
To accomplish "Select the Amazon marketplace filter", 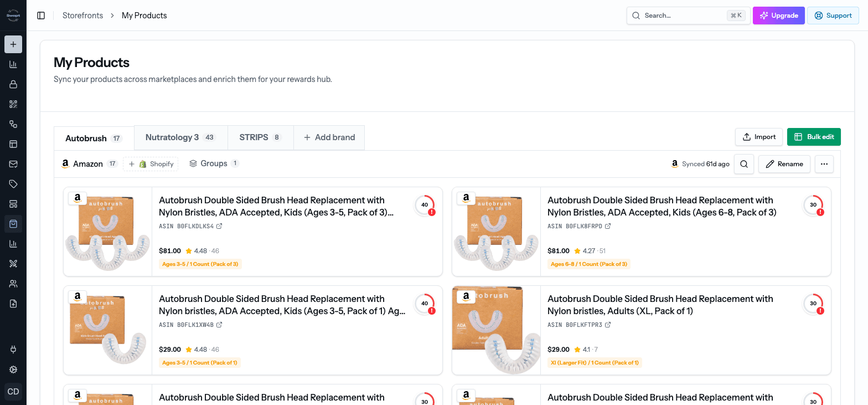I will tap(89, 164).
